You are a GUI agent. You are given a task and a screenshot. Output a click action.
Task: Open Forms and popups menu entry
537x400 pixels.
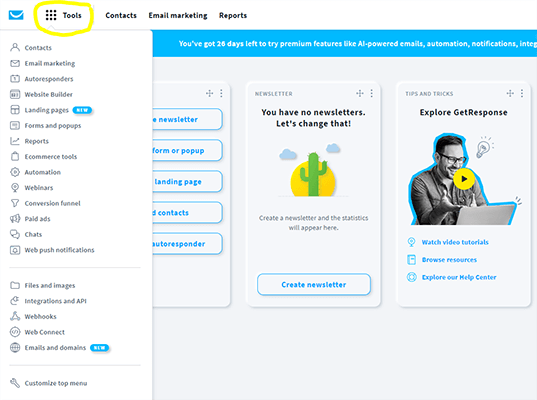pyautogui.click(x=53, y=125)
